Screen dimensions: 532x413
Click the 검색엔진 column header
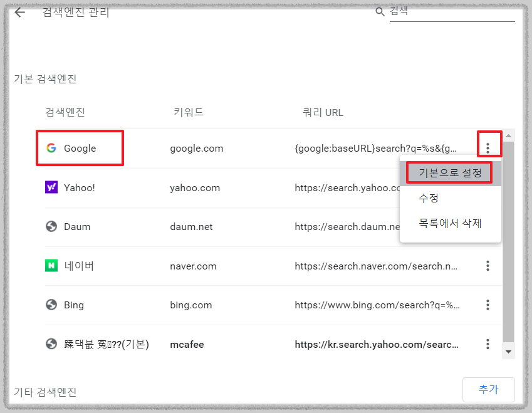[65, 112]
